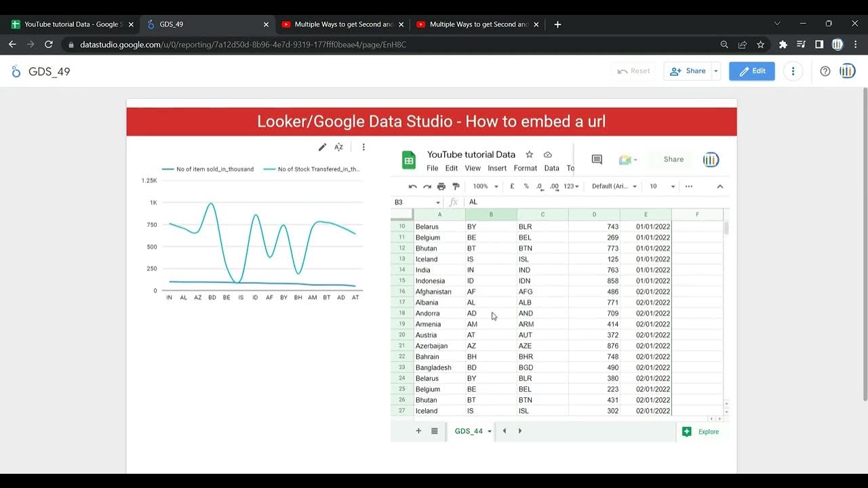Screen dimensions: 868x488
Task: Click the embedded sheet vertical scrollbar
Action: point(726,229)
